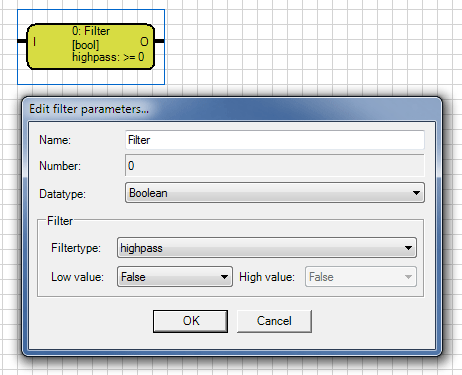The height and width of the screenshot is (375, 462).
Task: Click the output port O on Filter block
Action: 144,42
